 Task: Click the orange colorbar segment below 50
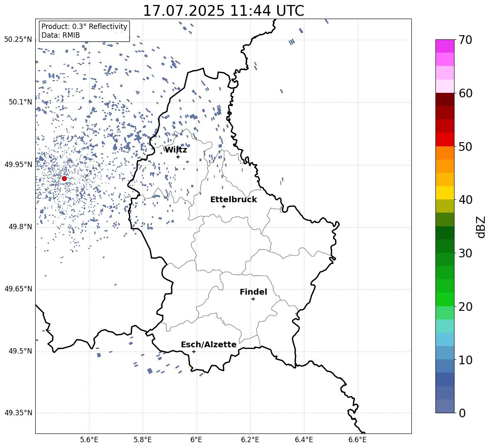coord(445,153)
